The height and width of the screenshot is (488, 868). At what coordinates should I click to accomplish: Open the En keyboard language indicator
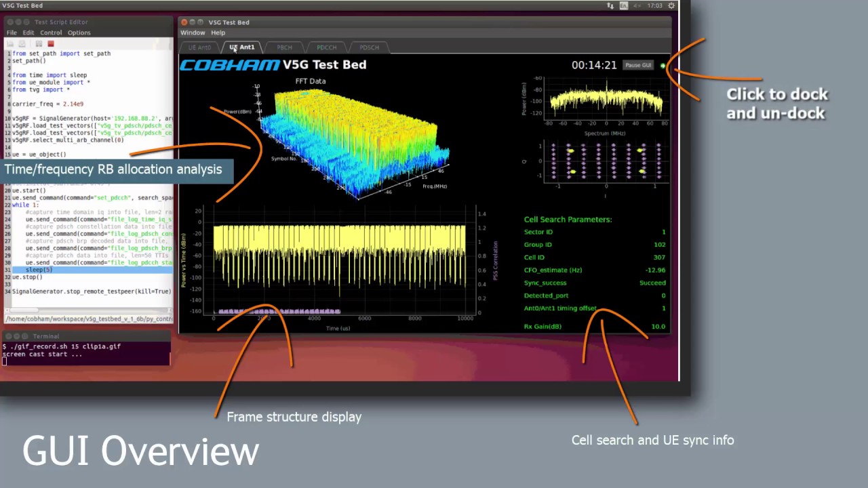624,5
